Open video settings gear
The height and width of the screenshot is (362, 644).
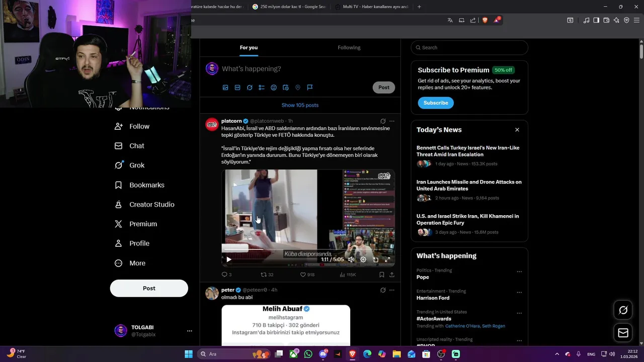coord(363,259)
